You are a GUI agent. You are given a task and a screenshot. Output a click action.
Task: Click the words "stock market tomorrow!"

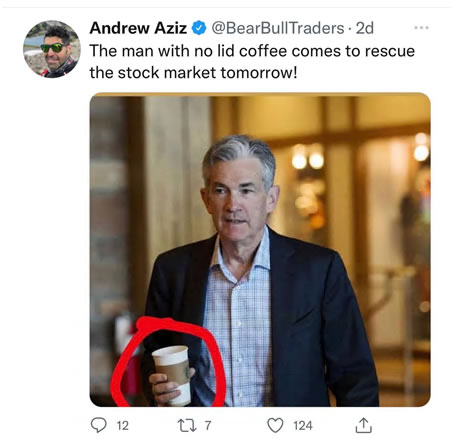tap(207, 73)
